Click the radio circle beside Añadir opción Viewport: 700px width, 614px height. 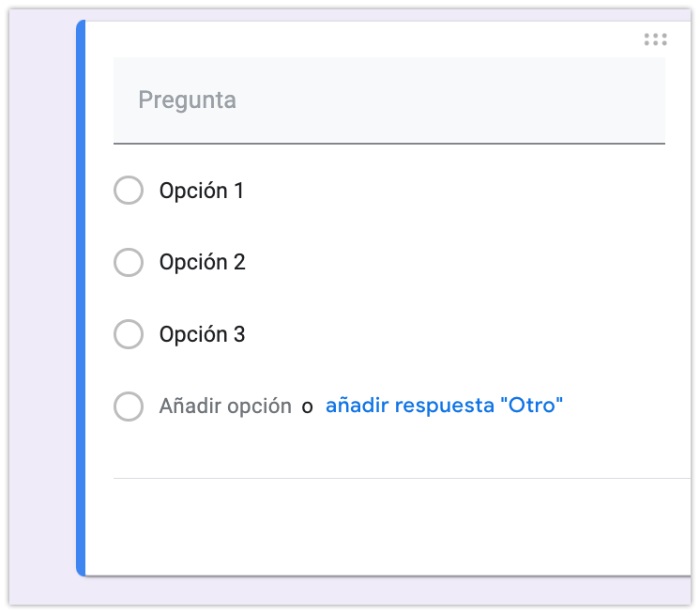pyautogui.click(x=129, y=407)
